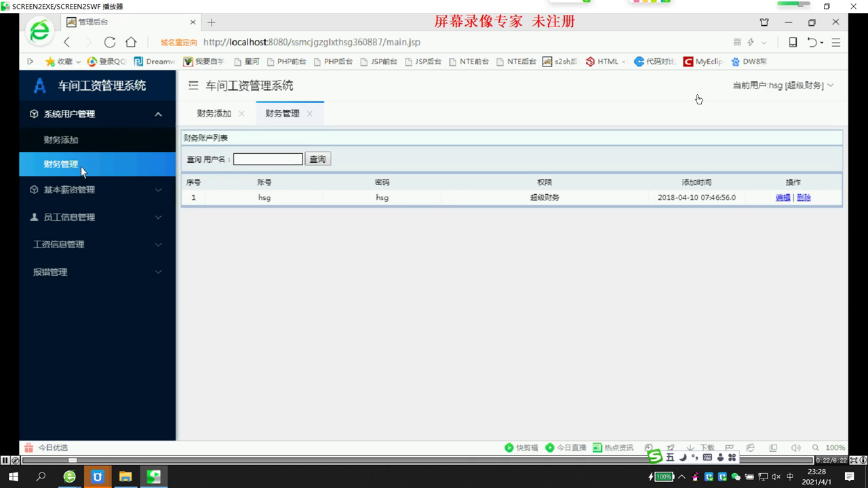Close the 财务添加 content tab

coord(241,114)
